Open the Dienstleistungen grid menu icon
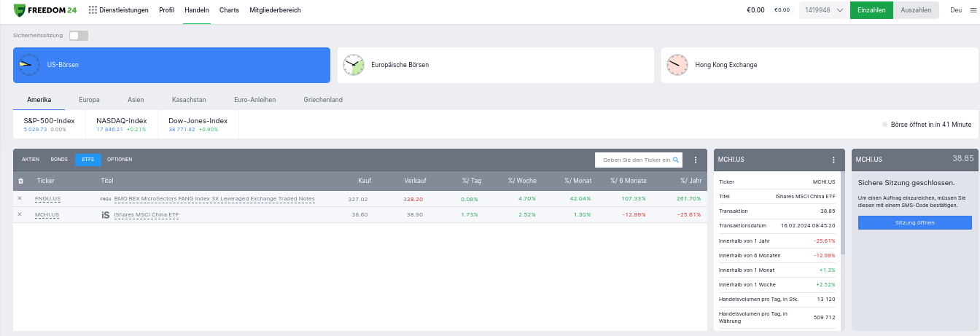The width and height of the screenshot is (980, 336). 93,10
